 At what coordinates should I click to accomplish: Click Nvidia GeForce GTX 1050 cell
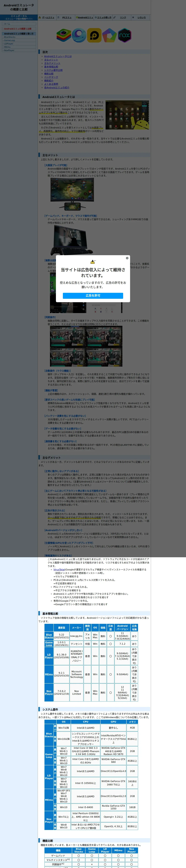pos(113,807)
